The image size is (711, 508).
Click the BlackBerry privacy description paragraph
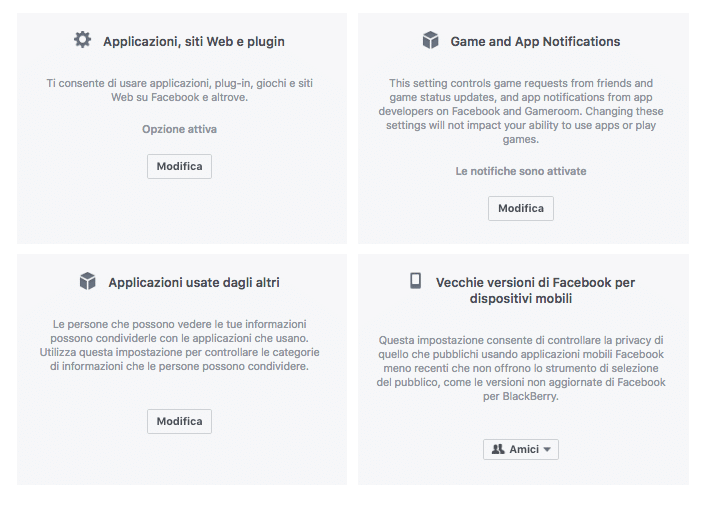tap(521, 368)
